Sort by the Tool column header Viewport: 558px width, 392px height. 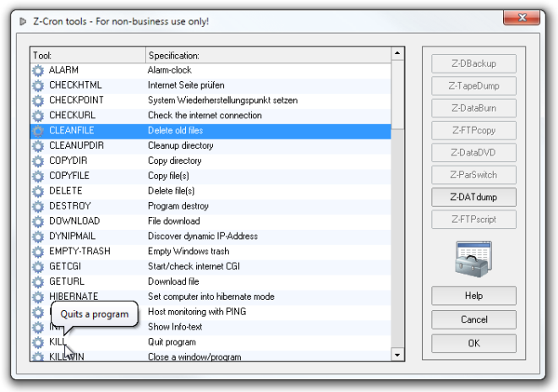coord(88,56)
